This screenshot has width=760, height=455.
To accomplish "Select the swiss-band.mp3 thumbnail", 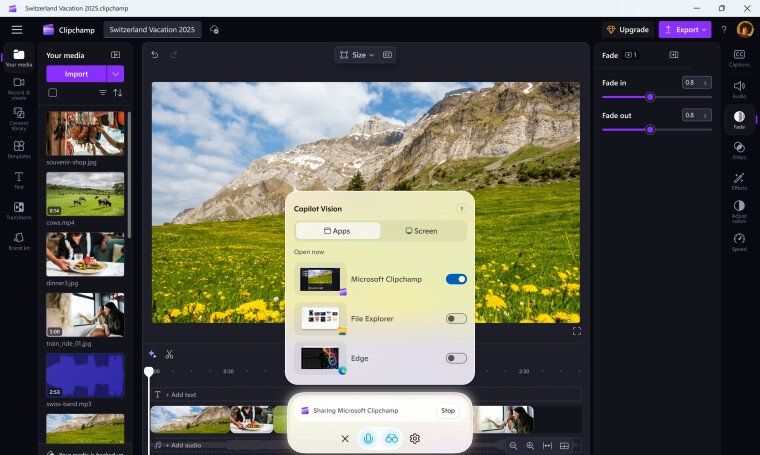I will 85,375.
